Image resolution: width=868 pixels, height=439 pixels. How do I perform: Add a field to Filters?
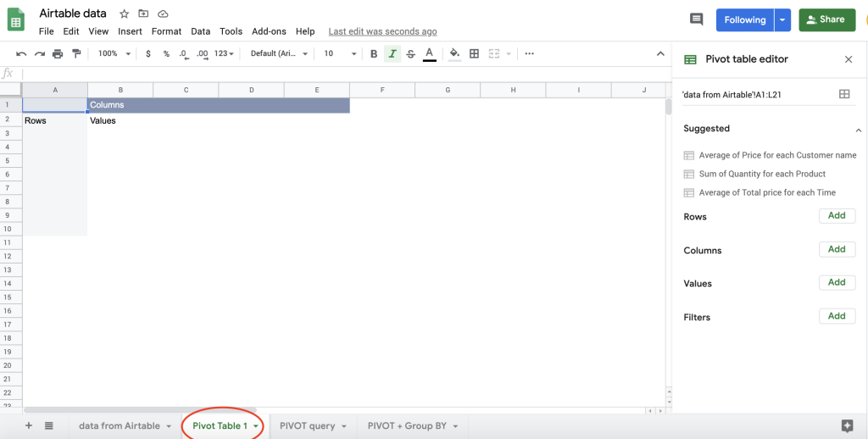837,316
